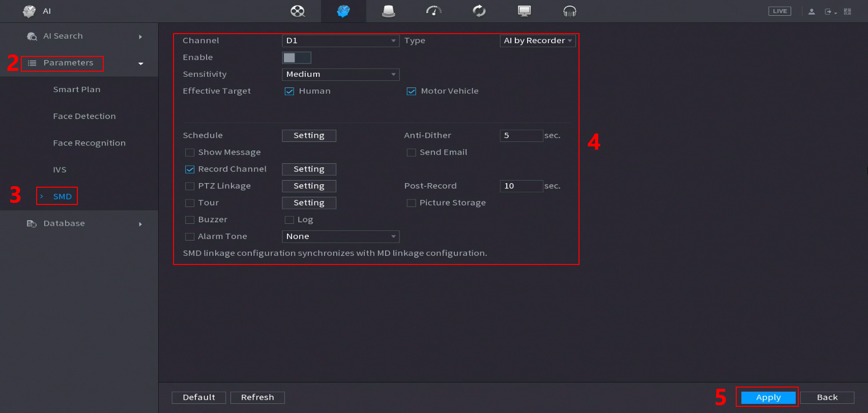Select Face Detection in the sidebar
Screen dimensions: 868x413
(84, 116)
